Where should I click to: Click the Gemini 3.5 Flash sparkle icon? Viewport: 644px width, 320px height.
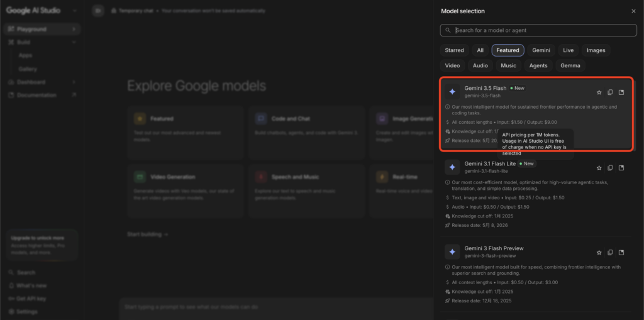tap(452, 92)
